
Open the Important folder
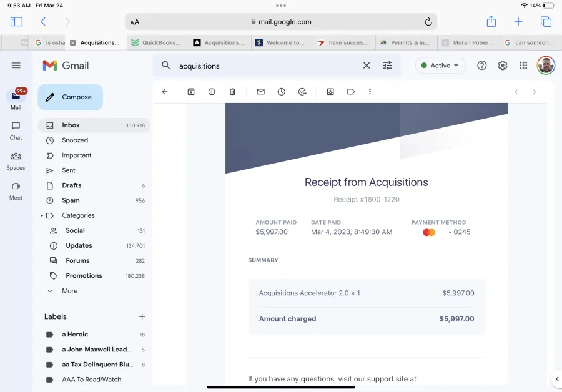(x=94, y=155)
